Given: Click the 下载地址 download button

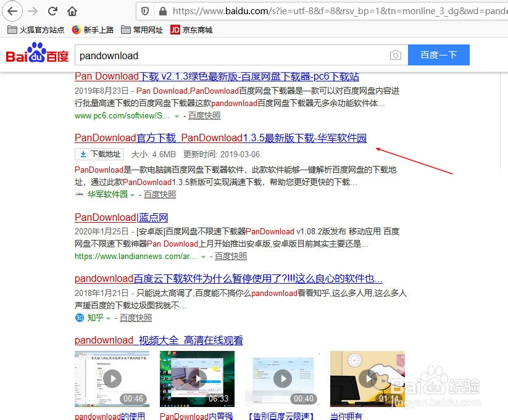Looking at the screenshot, I should point(99,154).
